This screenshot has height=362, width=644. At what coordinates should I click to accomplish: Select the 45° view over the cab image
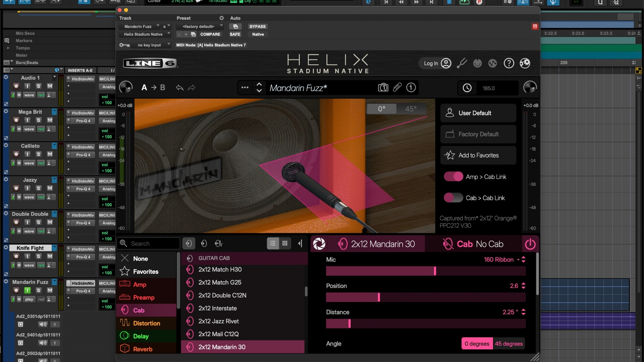(411, 109)
